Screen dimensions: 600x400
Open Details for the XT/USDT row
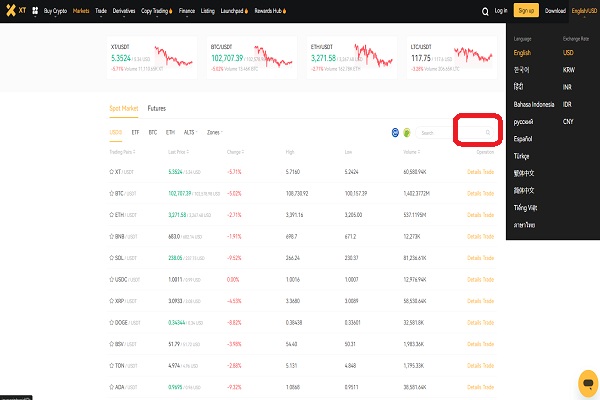(x=474, y=172)
